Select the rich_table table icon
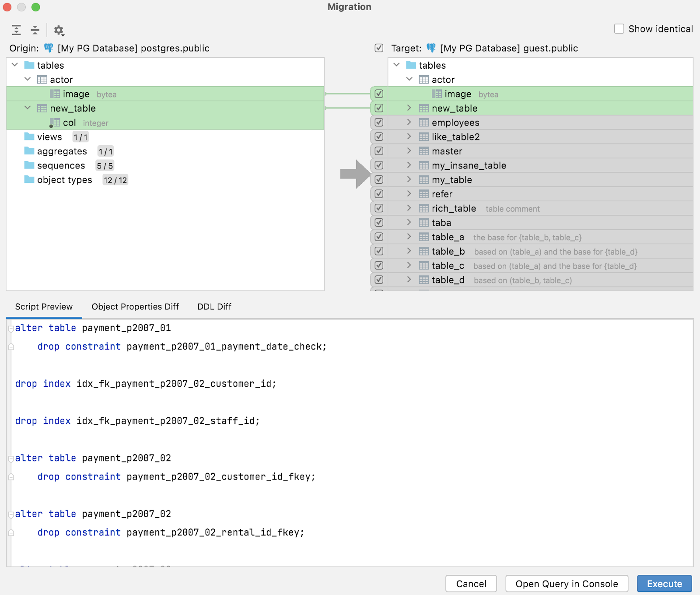700x595 pixels. 424,208
